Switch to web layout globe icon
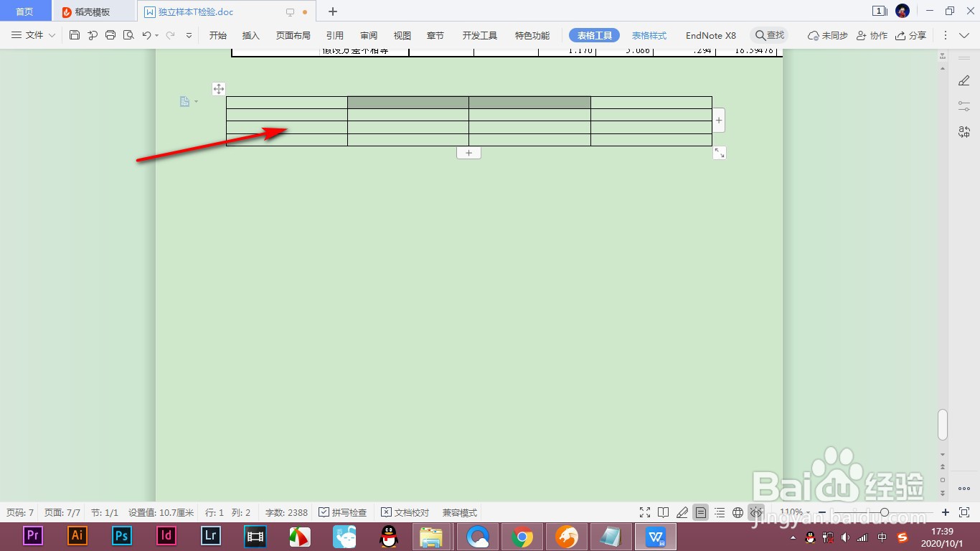 pyautogui.click(x=738, y=512)
